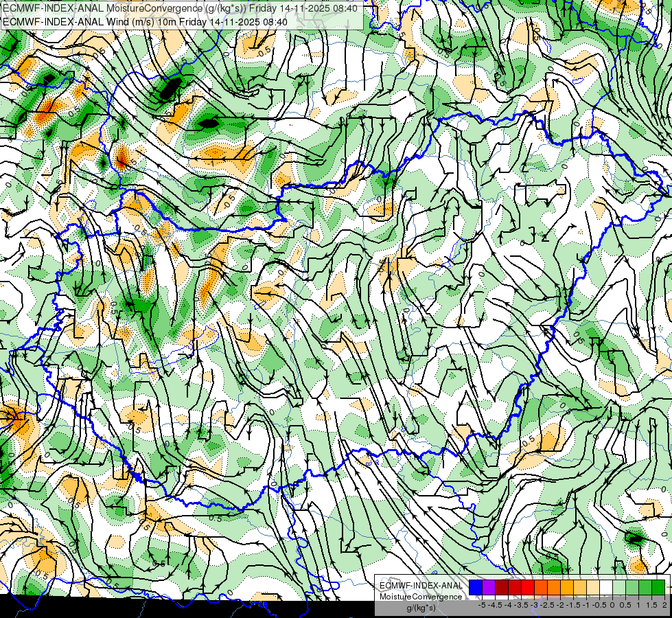Click the legend tick value '2'

664,605
